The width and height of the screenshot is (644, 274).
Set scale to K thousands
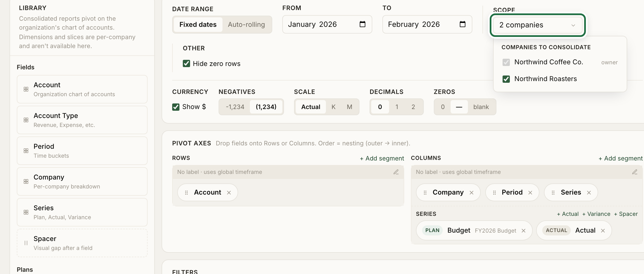[333, 107]
